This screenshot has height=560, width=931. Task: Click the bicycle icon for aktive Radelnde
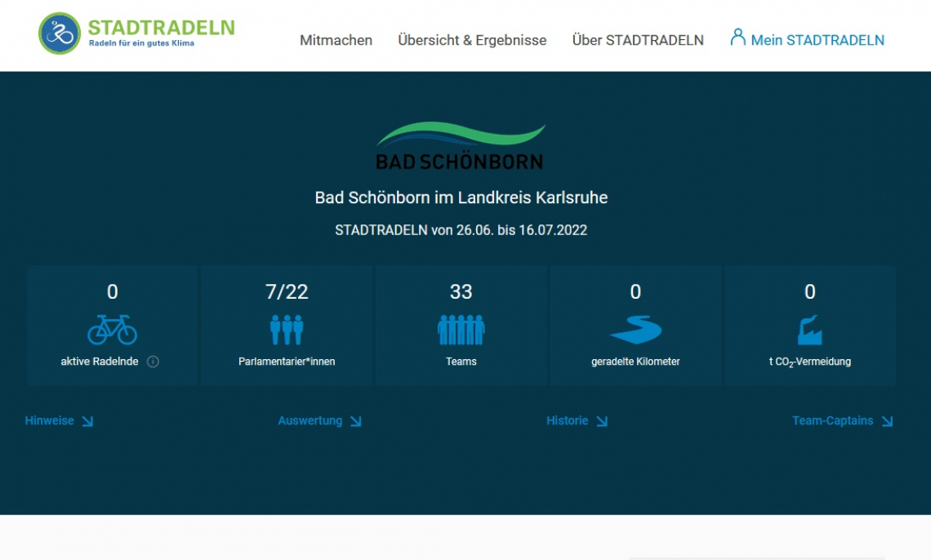(112, 329)
